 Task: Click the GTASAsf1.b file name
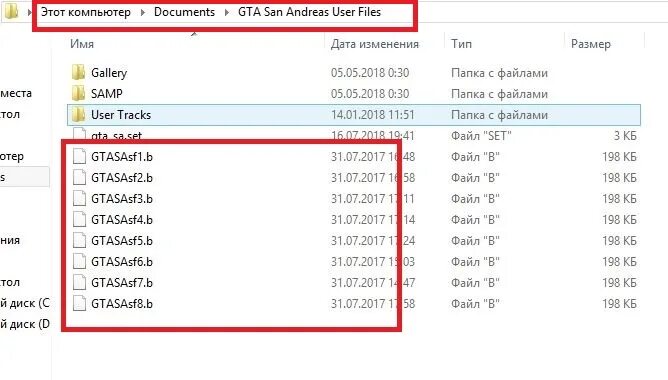122,157
